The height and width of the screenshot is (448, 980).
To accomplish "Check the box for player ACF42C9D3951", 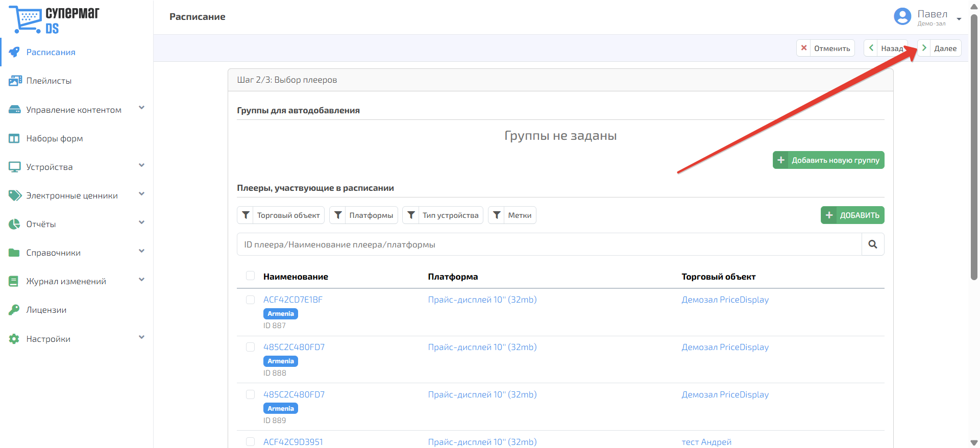I will point(250,442).
